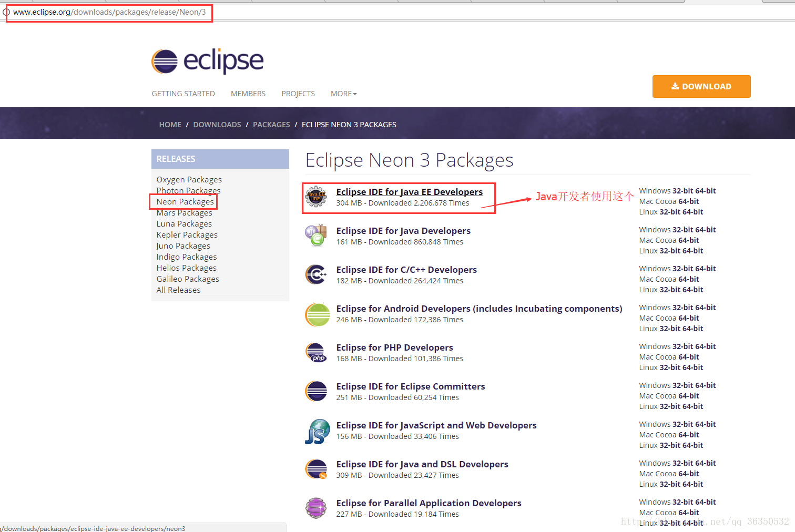Screen dimensions: 795x532
Task: Open Helios Packages release
Action: point(186,268)
